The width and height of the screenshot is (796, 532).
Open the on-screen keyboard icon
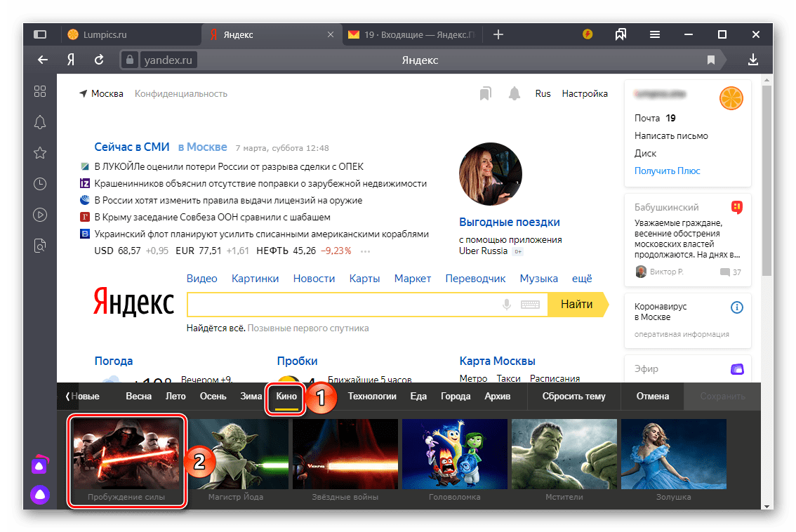click(x=530, y=305)
